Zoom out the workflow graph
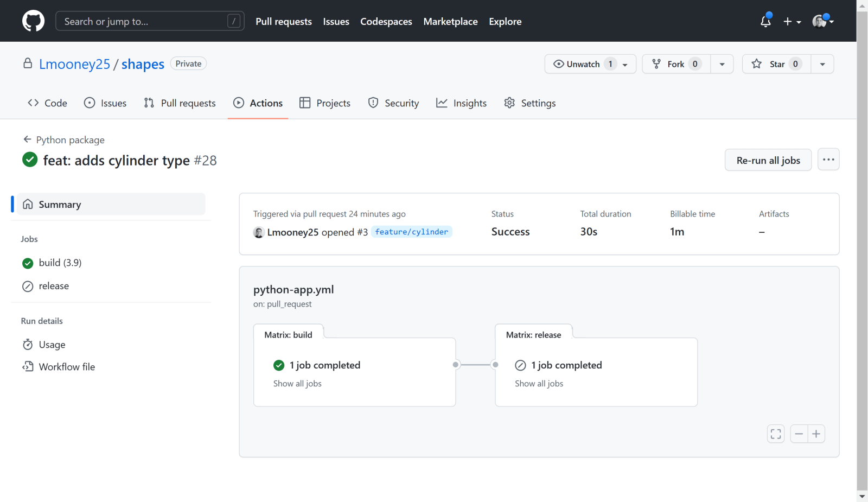 point(799,434)
